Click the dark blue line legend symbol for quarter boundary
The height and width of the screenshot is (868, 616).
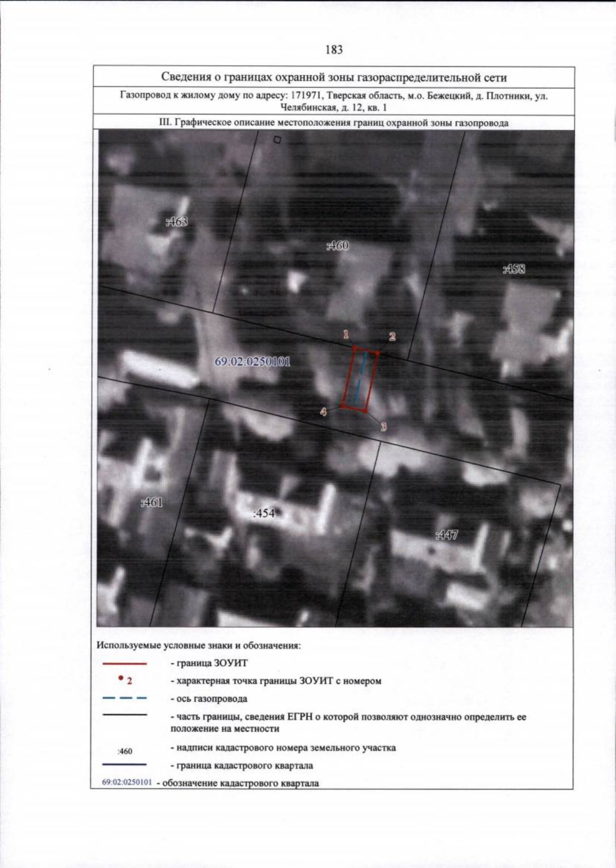(125, 765)
